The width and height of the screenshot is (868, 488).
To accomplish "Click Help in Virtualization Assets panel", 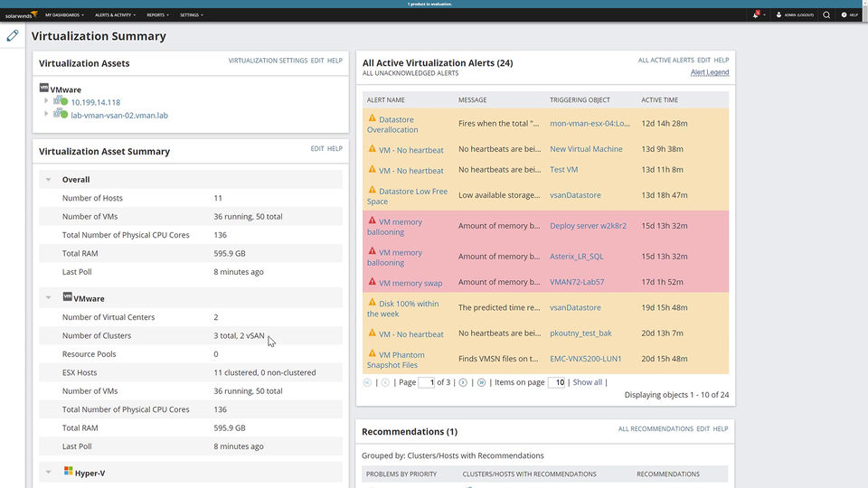I will pyautogui.click(x=335, y=61).
